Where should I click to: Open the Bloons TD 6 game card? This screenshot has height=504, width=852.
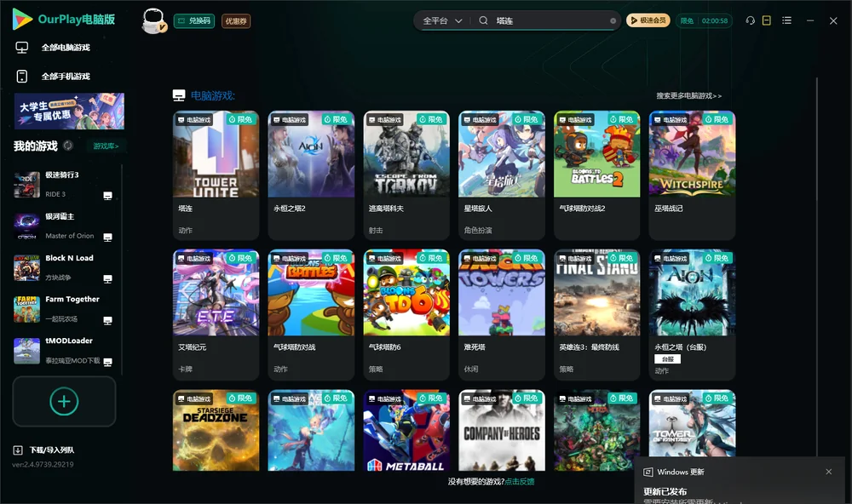(406, 314)
